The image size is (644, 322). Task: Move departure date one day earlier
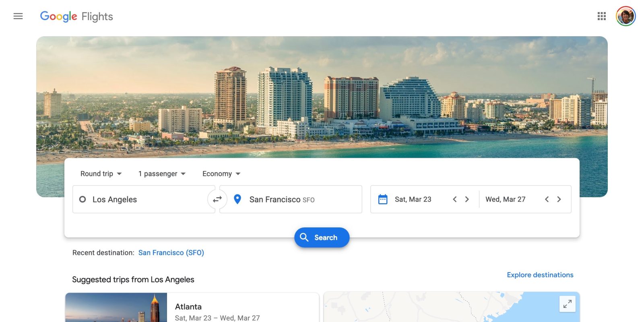click(x=455, y=199)
